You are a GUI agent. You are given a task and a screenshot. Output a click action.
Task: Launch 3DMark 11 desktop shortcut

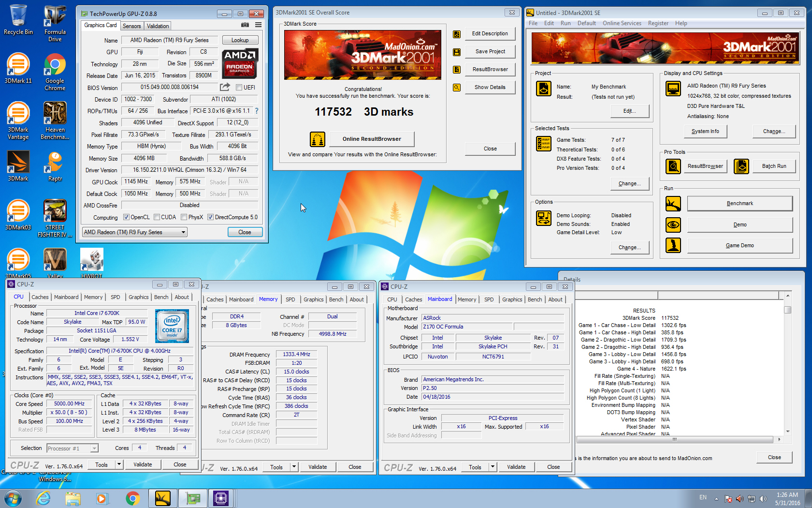(18, 68)
